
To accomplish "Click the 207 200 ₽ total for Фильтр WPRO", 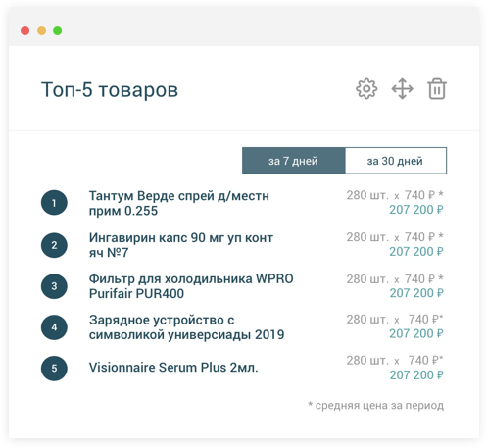I will (416, 293).
